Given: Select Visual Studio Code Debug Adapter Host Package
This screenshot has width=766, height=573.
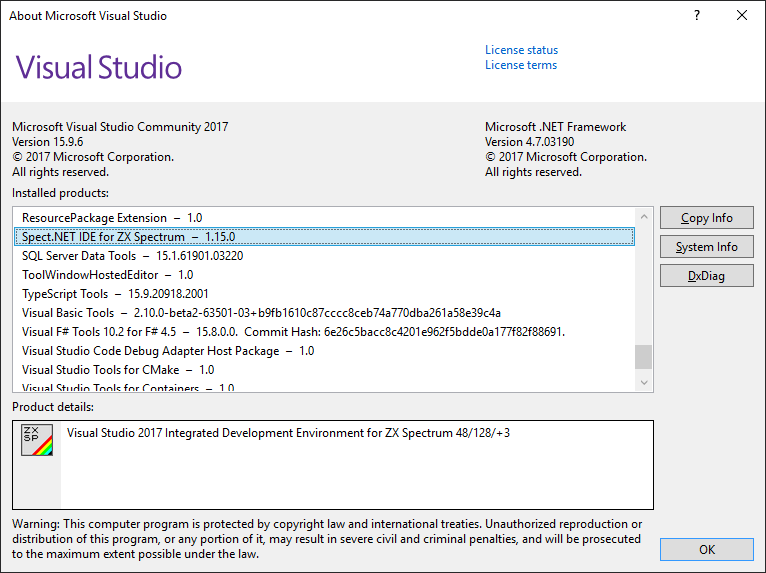Looking at the screenshot, I should point(324,351).
